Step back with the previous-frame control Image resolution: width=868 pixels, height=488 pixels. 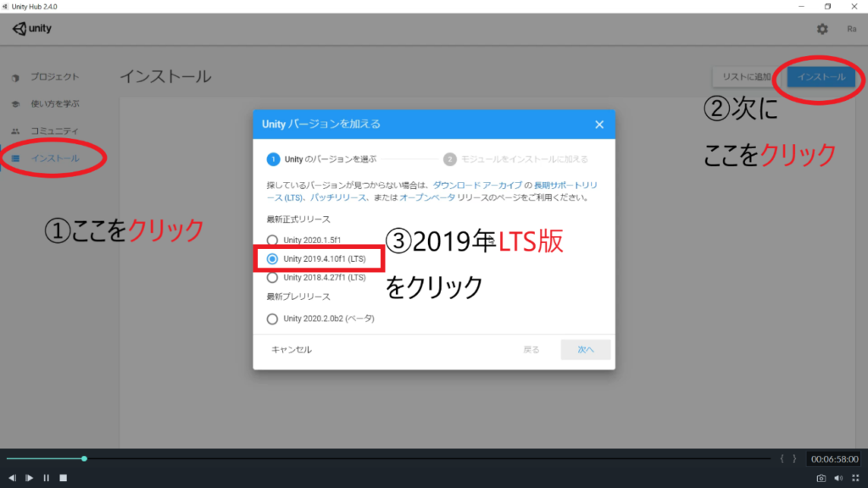click(x=12, y=478)
